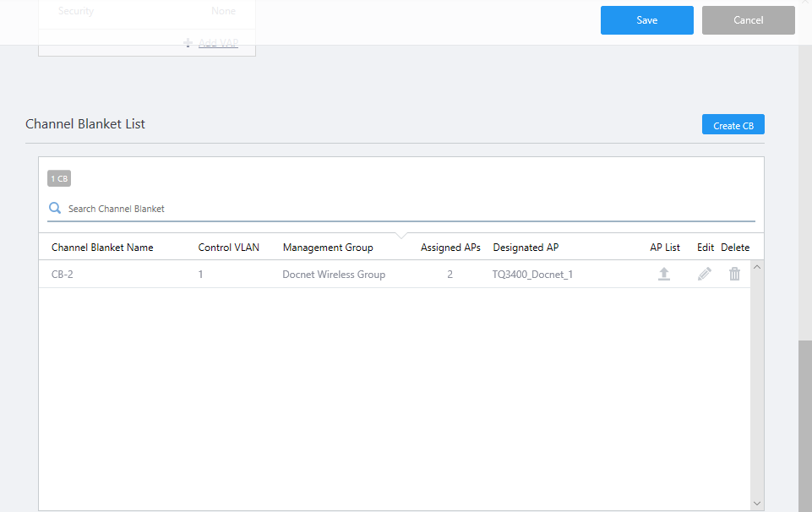This screenshot has width=812, height=512.
Task: Select the TQ3400_Docnet_1 cell
Action: point(532,275)
